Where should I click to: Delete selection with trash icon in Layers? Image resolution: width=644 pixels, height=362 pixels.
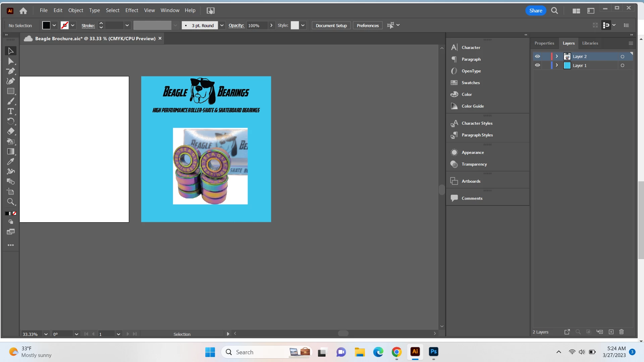[x=621, y=332]
